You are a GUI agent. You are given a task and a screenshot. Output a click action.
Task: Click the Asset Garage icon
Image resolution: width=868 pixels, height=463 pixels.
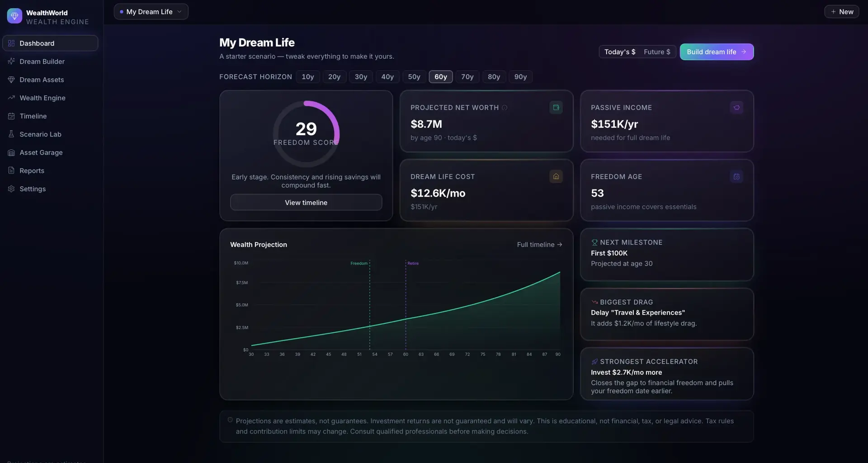pos(11,152)
